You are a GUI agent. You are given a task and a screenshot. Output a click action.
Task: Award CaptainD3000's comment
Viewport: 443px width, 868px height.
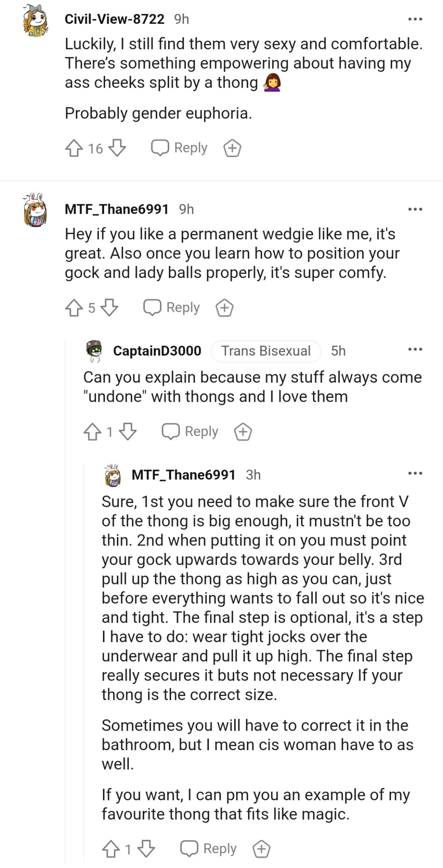243,432
